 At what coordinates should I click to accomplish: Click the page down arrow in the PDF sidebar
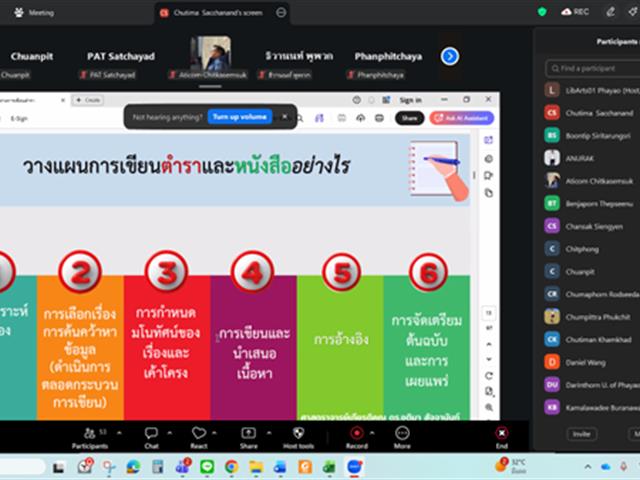489,360
